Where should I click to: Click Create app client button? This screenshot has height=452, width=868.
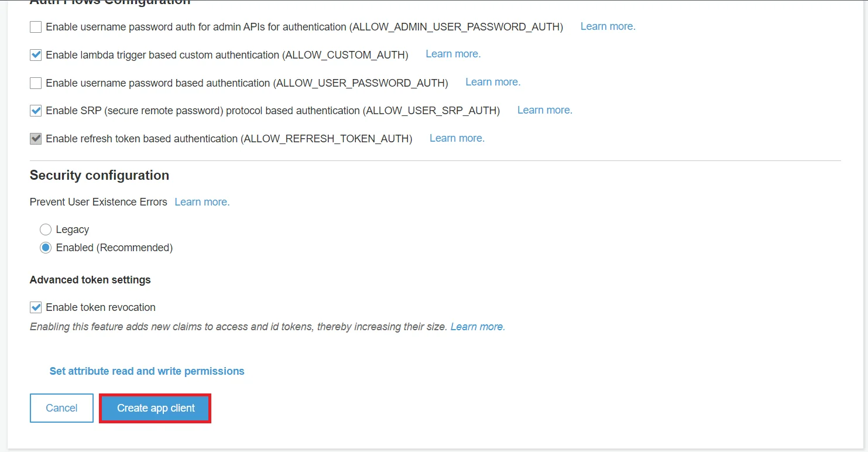point(156,408)
